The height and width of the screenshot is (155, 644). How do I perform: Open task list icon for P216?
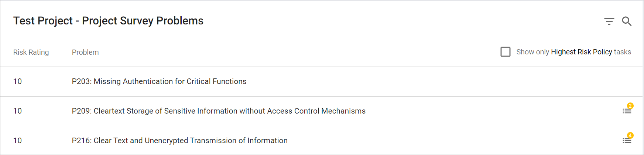627,141
